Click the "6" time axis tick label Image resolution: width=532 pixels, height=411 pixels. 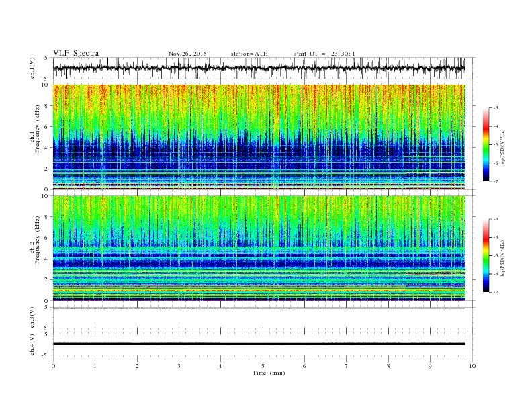pyautogui.click(x=304, y=366)
